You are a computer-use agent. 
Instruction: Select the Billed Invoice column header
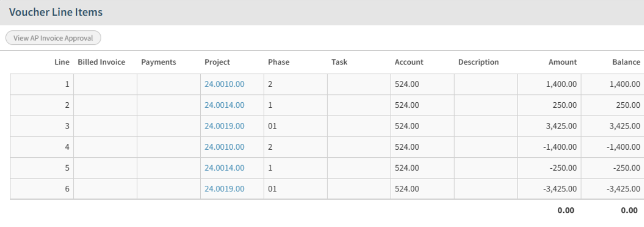pyautogui.click(x=101, y=62)
